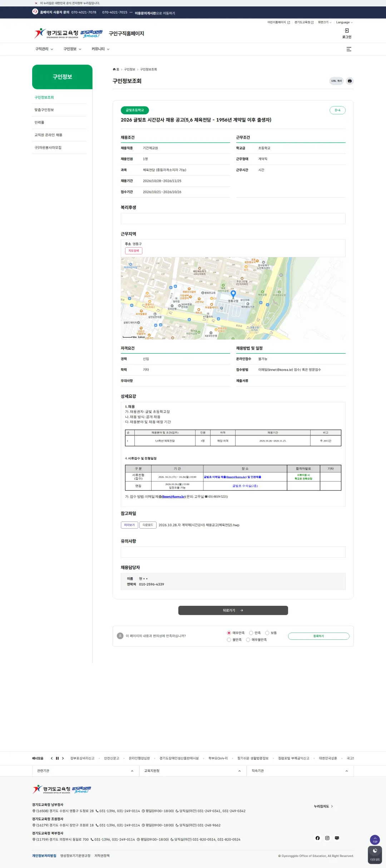Click the blue map pin at 영통구청
Viewport: 386px width, 868px height.
[x=233, y=294]
